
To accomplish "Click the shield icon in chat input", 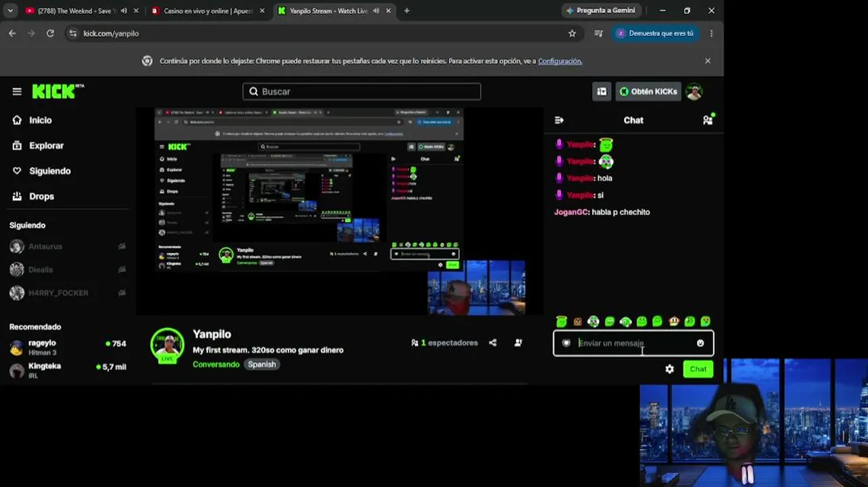I will [x=566, y=343].
